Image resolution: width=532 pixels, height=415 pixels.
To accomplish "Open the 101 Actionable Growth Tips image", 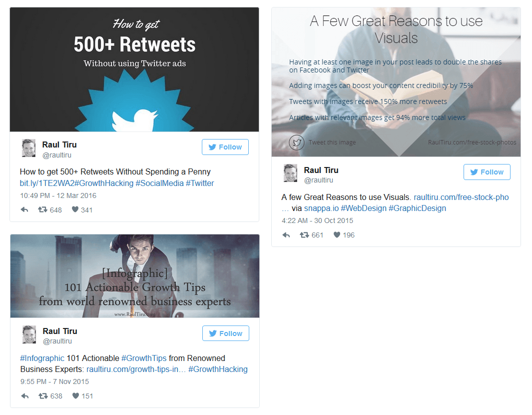I will tap(135, 276).
